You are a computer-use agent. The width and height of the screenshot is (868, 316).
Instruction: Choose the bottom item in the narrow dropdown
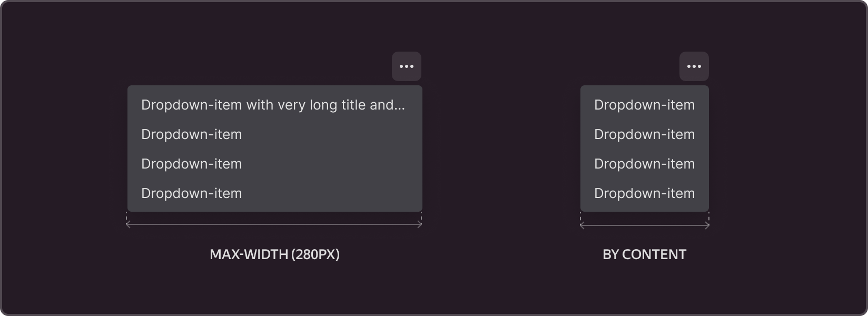point(644,193)
